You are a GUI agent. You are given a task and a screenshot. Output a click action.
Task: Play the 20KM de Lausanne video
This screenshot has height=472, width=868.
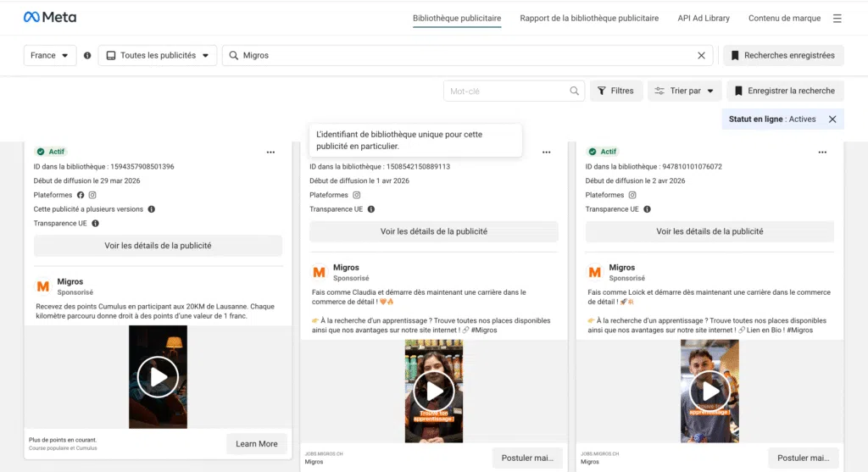(x=158, y=377)
